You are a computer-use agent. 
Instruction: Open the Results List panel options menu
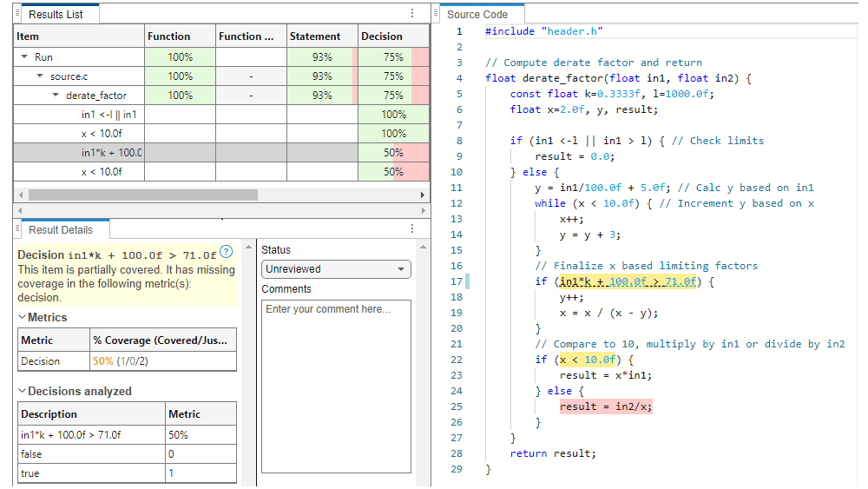click(412, 14)
